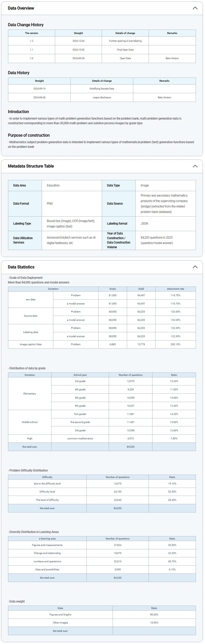Click the Education value for Data Area
The width and height of the screenshot is (205, 644).
pyautogui.click(x=53, y=185)
